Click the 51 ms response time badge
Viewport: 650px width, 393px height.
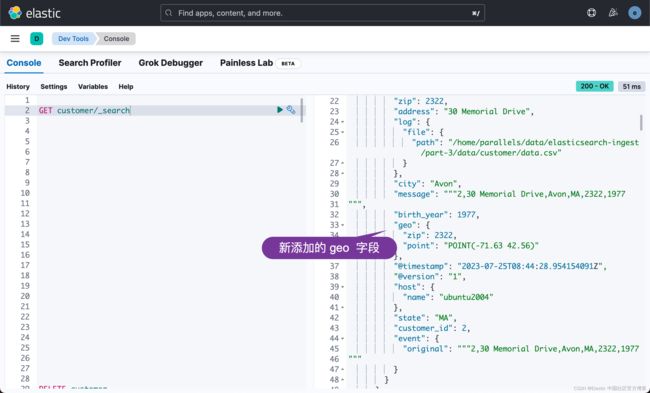coord(631,86)
